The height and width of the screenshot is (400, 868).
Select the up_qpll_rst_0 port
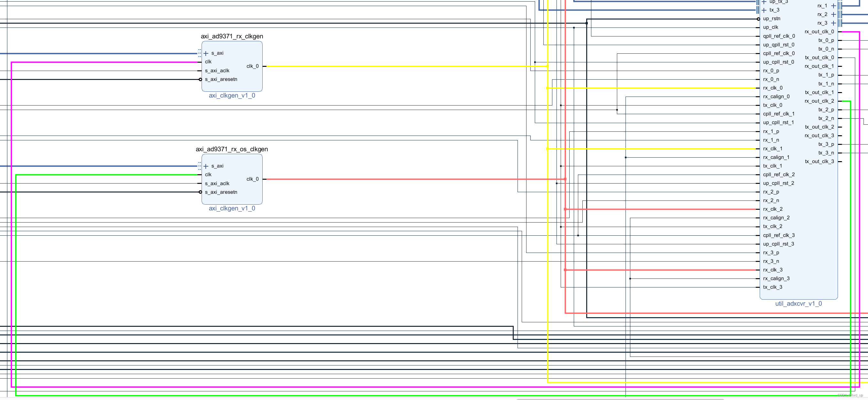click(x=778, y=45)
